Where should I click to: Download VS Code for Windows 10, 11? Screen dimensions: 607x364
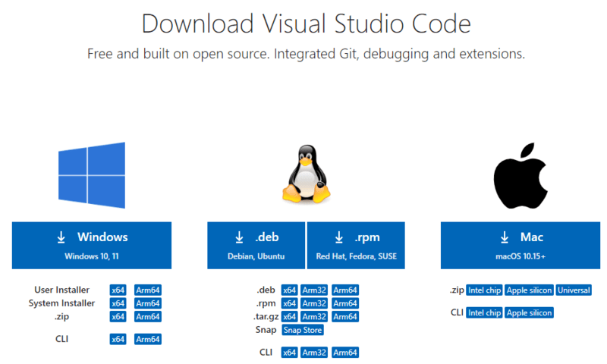92,245
